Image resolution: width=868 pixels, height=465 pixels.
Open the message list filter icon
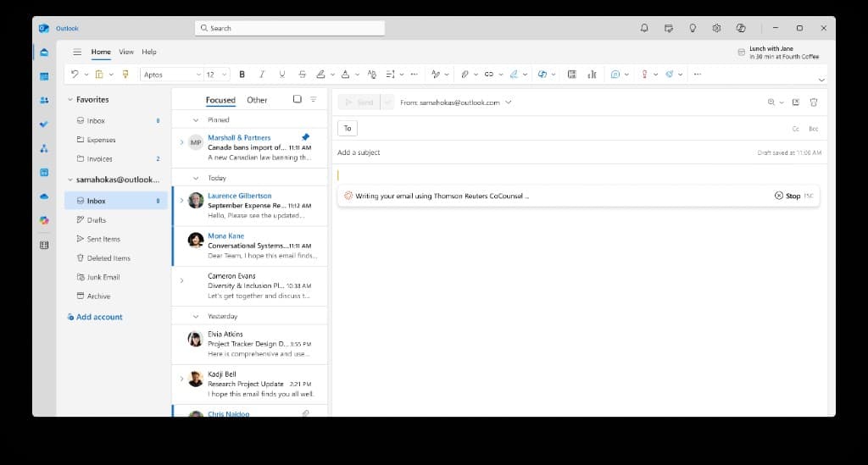[x=314, y=99]
